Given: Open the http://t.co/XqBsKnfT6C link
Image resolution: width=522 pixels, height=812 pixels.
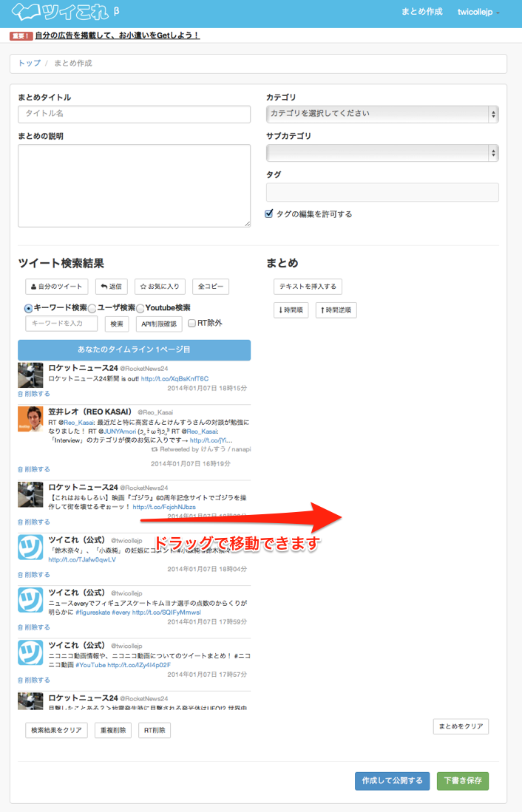Looking at the screenshot, I should click(174, 378).
